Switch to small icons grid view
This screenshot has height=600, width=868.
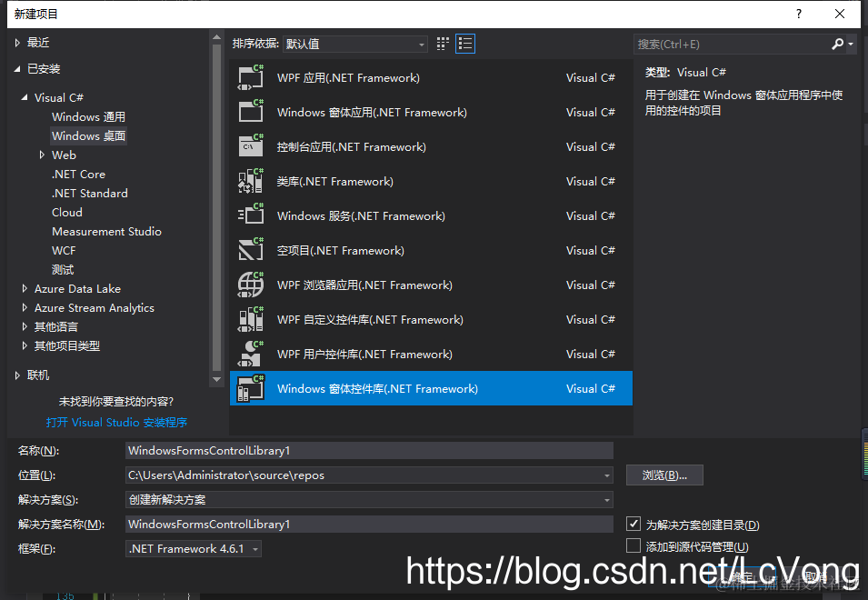pyautogui.click(x=443, y=44)
